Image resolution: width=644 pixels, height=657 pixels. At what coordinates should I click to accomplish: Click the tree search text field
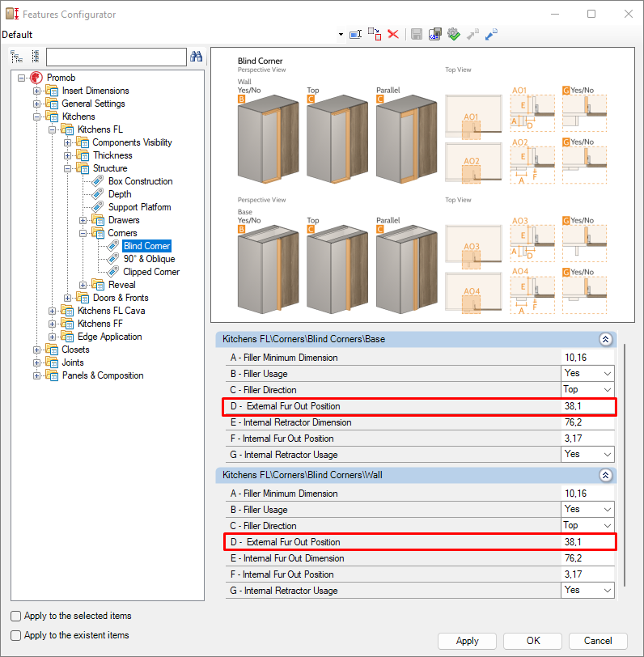tap(116, 57)
